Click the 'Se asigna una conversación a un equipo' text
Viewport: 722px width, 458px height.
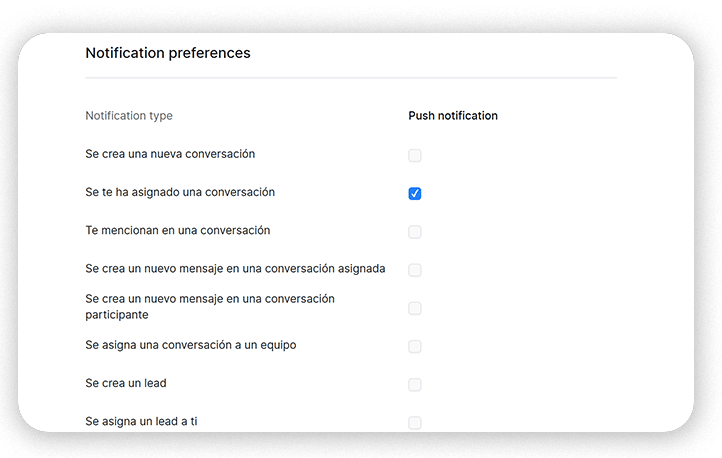(191, 345)
